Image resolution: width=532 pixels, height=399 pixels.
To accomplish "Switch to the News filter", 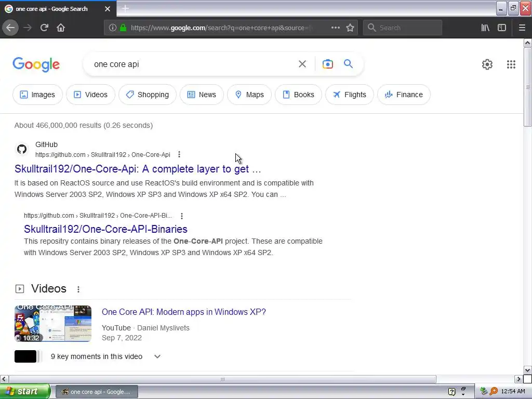I will tap(202, 95).
